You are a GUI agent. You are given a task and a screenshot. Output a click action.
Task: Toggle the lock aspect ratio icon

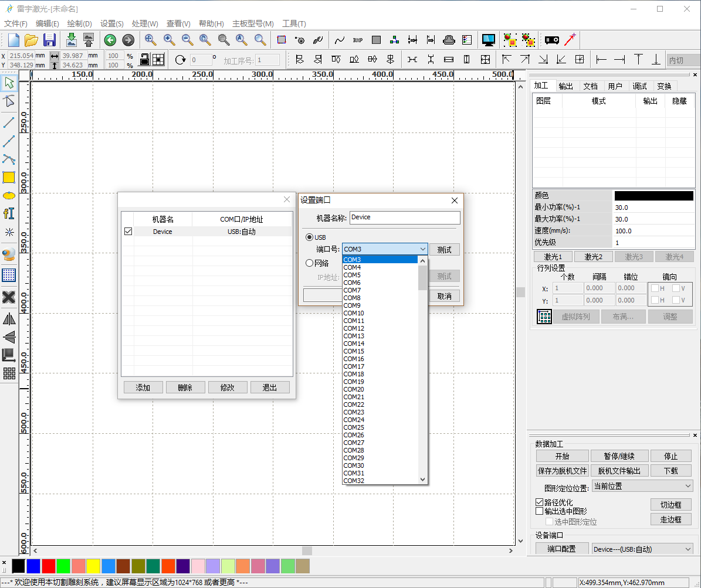(145, 59)
